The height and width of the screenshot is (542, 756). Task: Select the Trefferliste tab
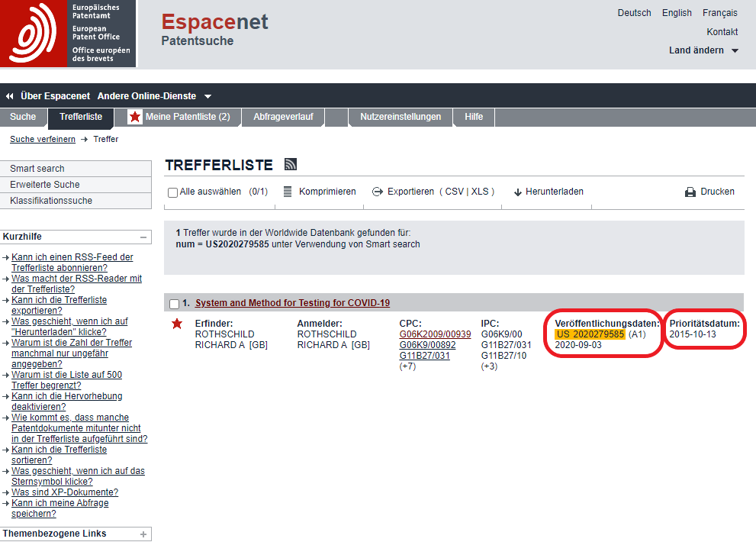coord(81,118)
